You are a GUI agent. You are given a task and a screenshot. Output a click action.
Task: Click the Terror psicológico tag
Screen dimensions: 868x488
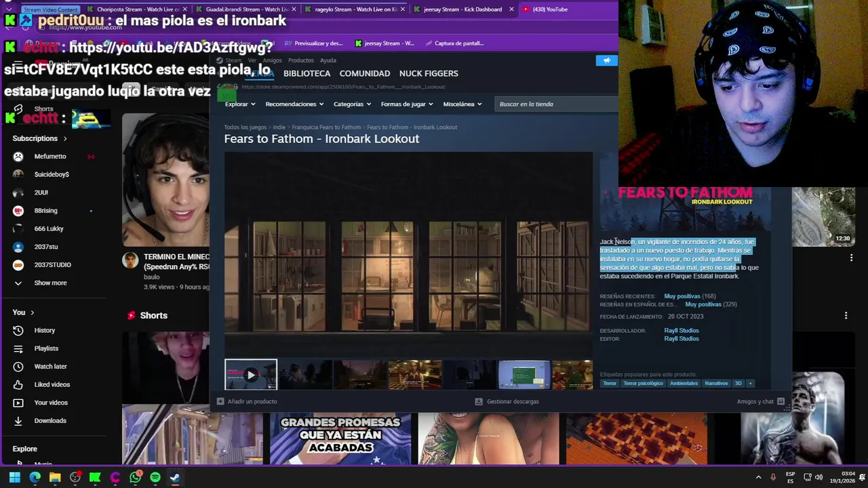tap(643, 383)
